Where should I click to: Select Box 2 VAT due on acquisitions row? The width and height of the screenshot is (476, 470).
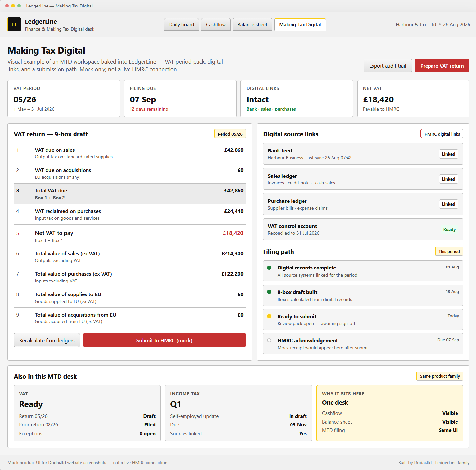point(130,174)
